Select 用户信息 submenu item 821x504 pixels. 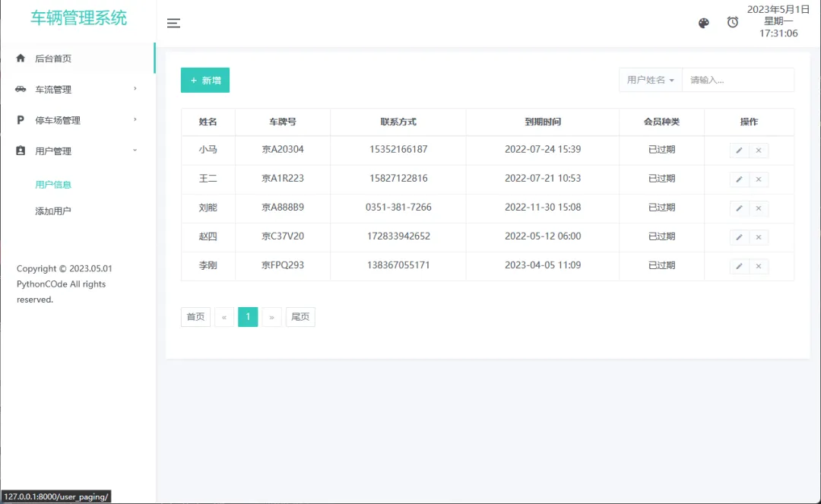[53, 185]
